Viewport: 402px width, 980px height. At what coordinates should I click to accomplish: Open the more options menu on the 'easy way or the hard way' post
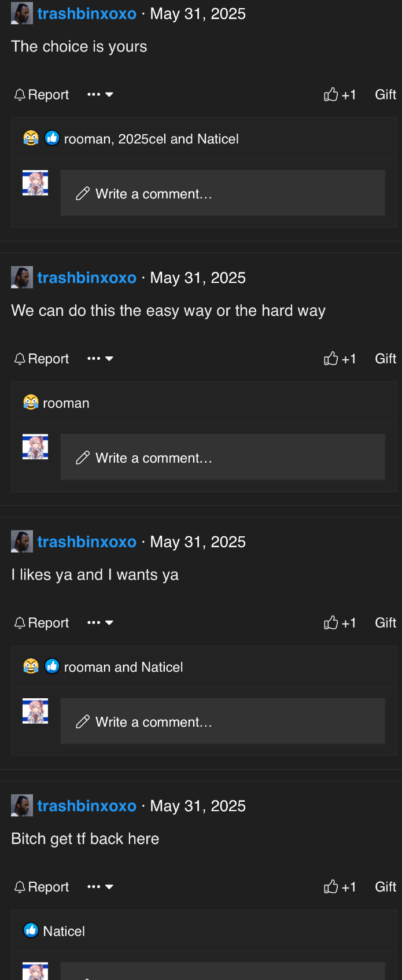100,359
